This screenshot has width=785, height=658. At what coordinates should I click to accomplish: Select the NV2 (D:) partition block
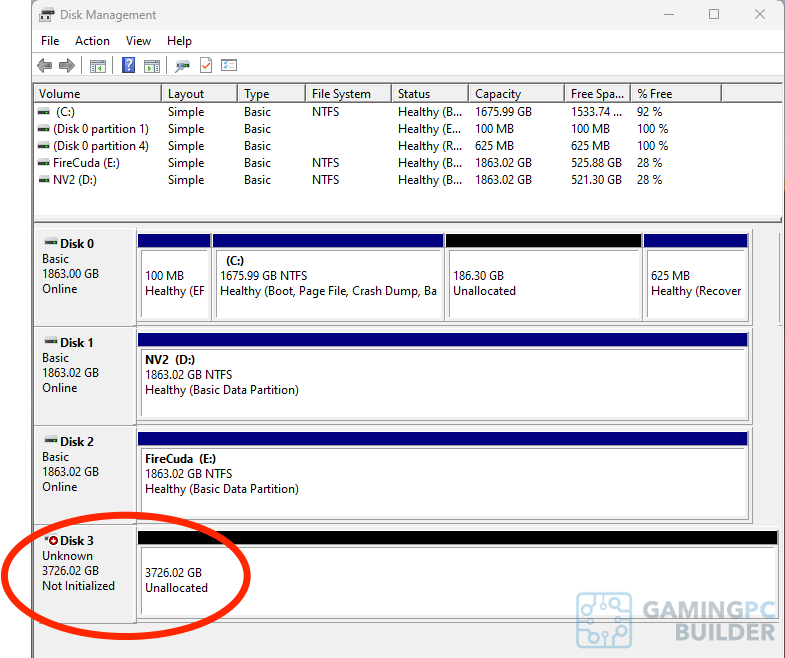point(443,376)
